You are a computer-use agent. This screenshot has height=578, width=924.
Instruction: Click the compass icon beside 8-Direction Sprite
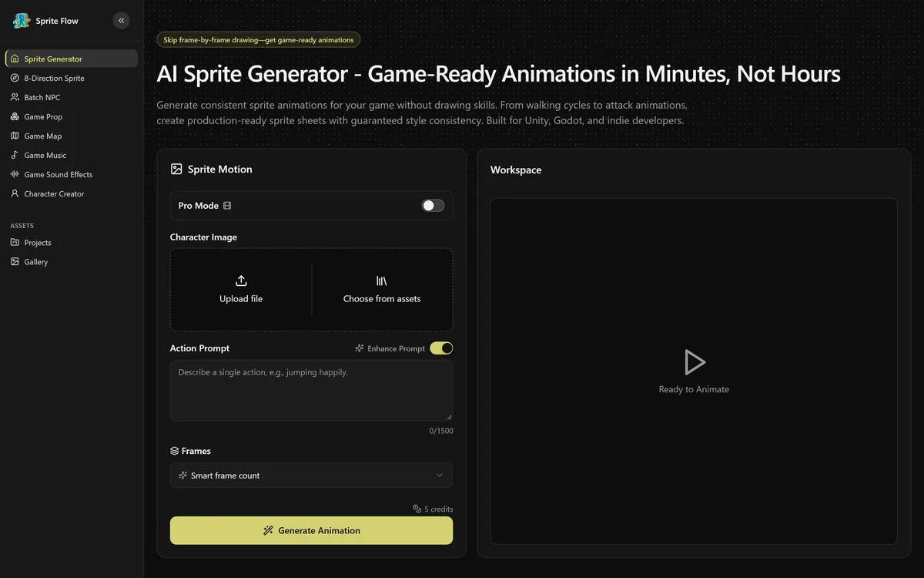coord(15,78)
